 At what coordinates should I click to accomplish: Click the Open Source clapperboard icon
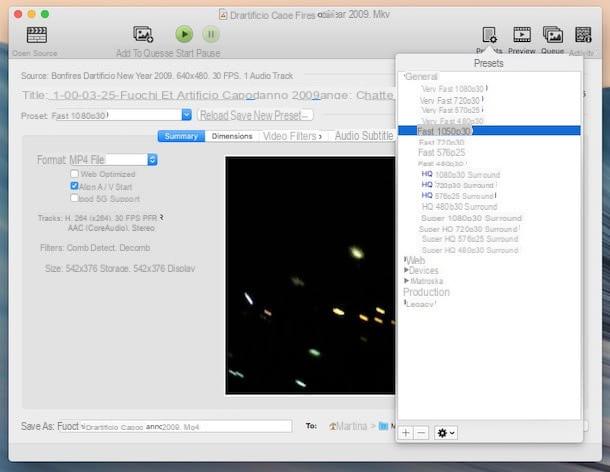click(x=37, y=35)
